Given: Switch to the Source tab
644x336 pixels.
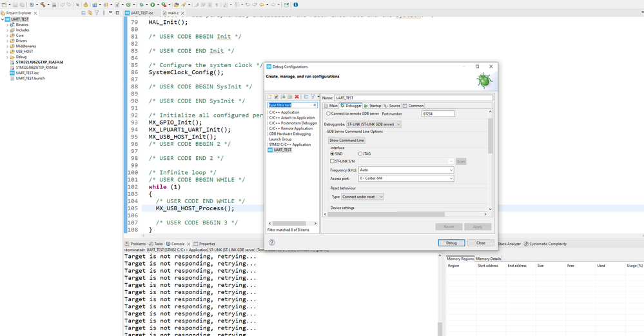Looking at the screenshot, I should pos(392,106).
